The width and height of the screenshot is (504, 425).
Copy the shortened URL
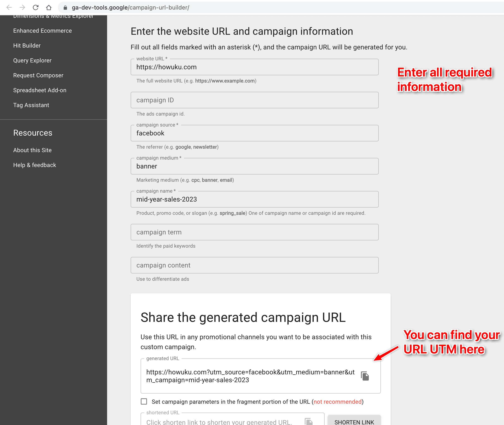pos(308,421)
